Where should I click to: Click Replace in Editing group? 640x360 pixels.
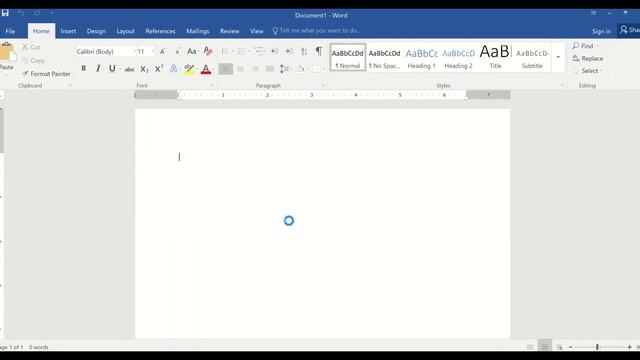click(588, 58)
